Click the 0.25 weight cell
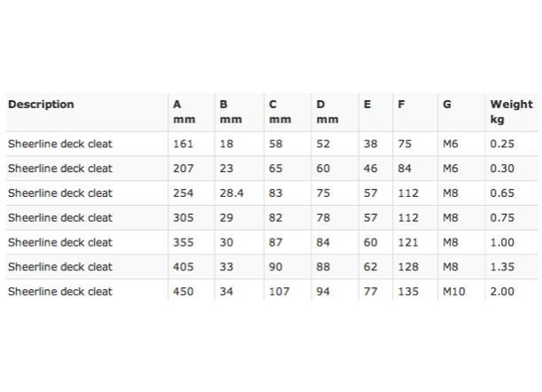Screen dimensions: 542x392 point(502,144)
